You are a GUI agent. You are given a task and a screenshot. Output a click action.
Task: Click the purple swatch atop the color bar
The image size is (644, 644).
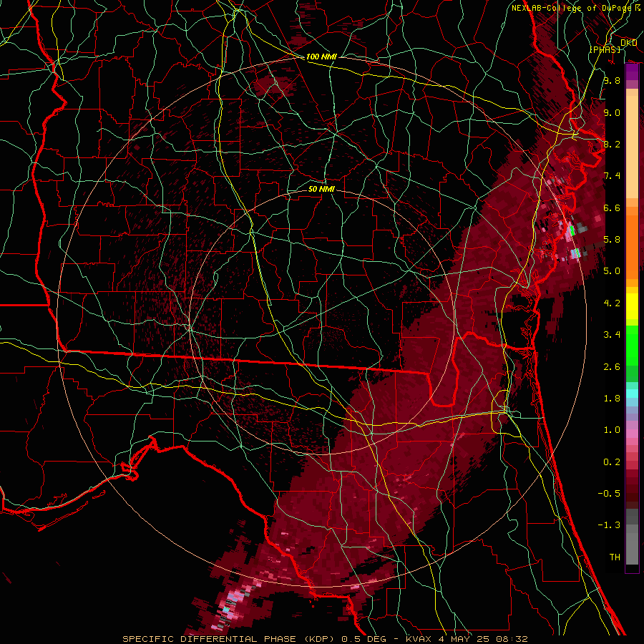(x=632, y=72)
